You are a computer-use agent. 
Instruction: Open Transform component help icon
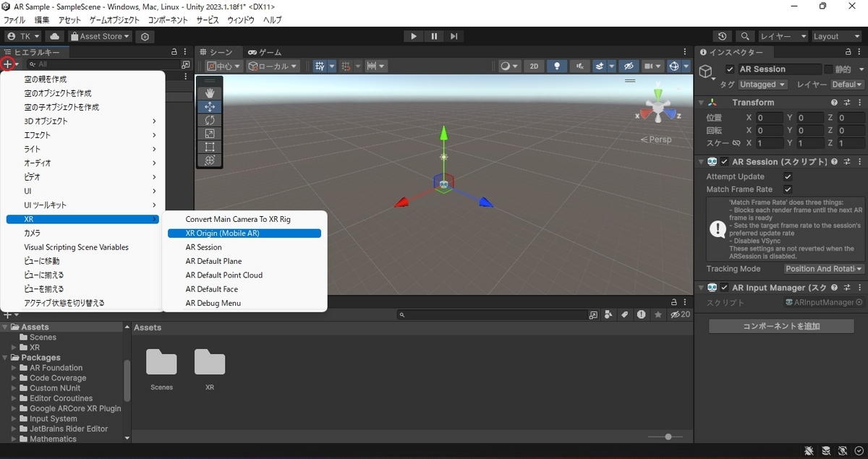click(x=834, y=103)
